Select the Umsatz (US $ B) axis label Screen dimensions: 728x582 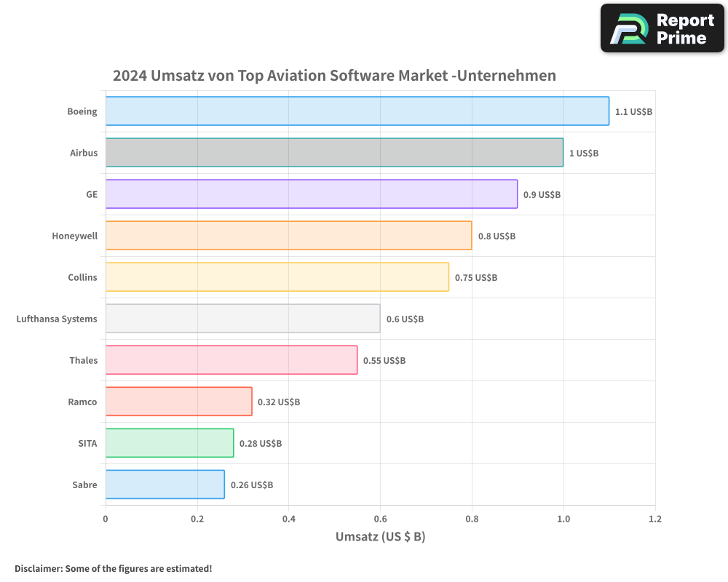(x=381, y=536)
